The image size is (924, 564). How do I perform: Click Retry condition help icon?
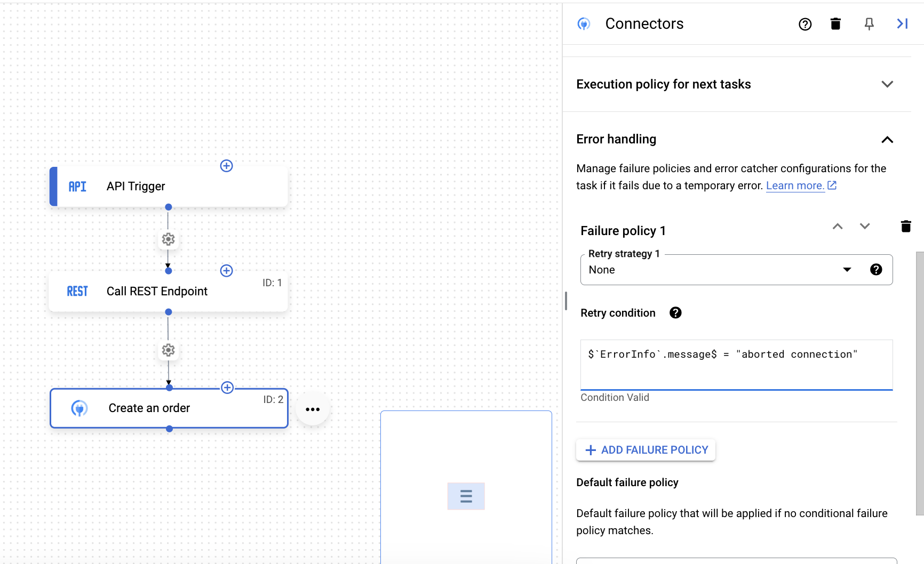675,313
